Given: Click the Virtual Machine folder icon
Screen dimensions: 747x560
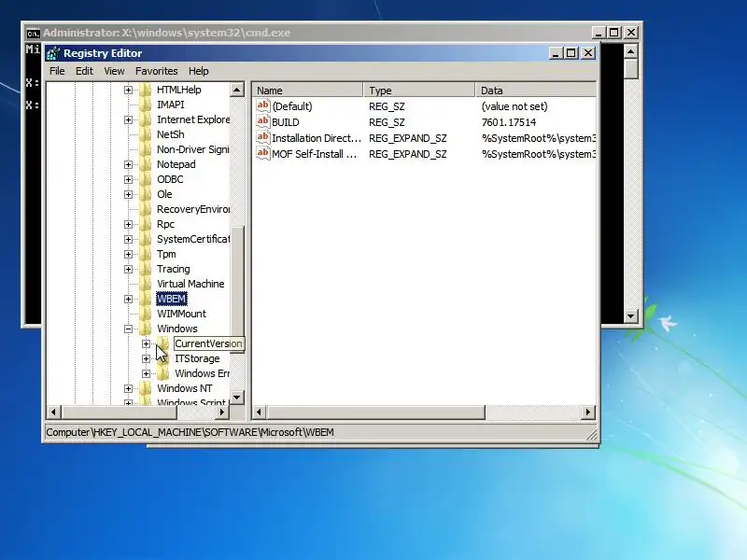Looking at the screenshot, I should tap(146, 284).
